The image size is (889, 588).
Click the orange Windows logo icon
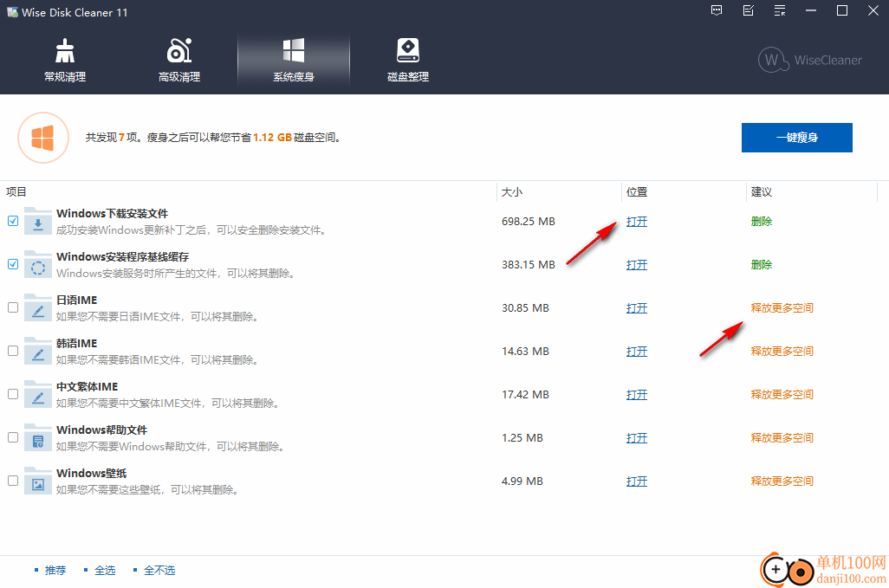click(x=43, y=138)
